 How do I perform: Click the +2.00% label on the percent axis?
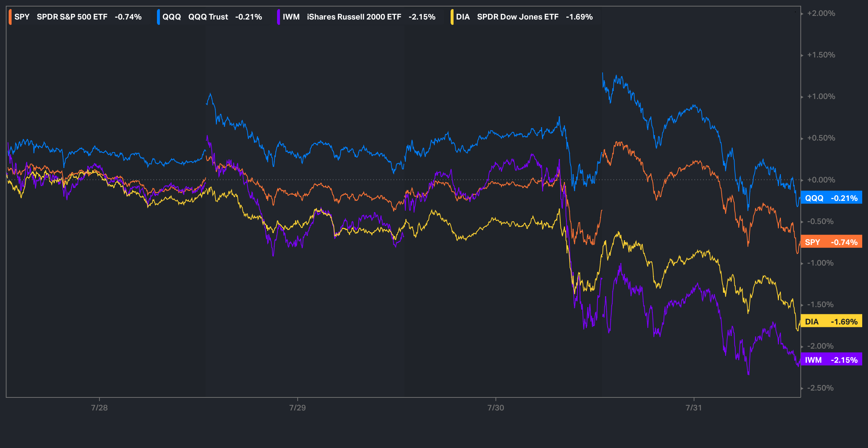(821, 13)
